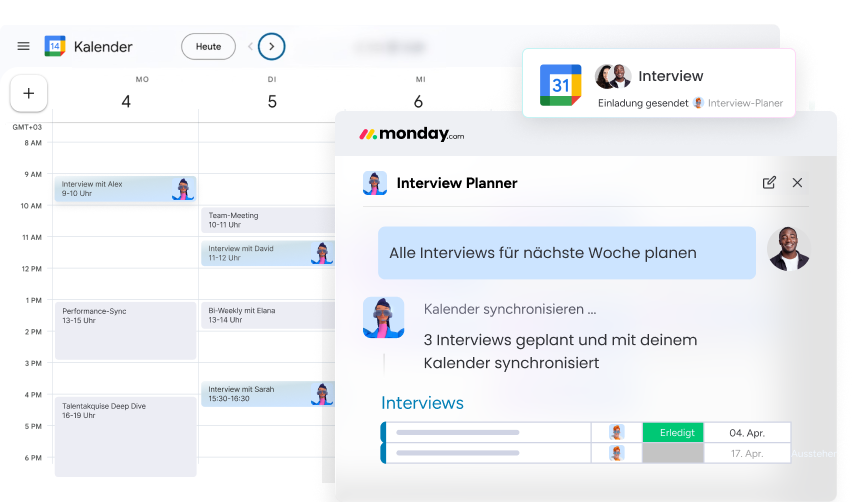Open the Talentakquise Deep Dive event
This screenshot has width=853, height=502.
(125, 437)
